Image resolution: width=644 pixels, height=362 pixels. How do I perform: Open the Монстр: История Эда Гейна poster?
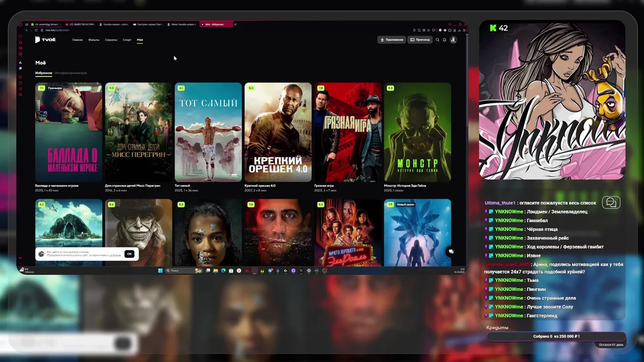[x=418, y=132]
